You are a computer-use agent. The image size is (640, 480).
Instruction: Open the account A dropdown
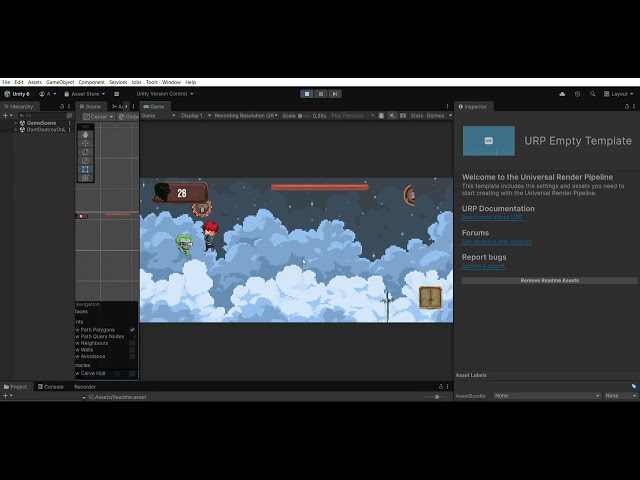pos(48,94)
